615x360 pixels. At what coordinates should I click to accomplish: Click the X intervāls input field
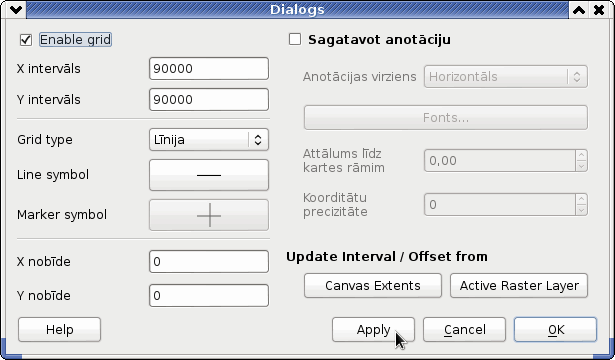[x=209, y=69]
